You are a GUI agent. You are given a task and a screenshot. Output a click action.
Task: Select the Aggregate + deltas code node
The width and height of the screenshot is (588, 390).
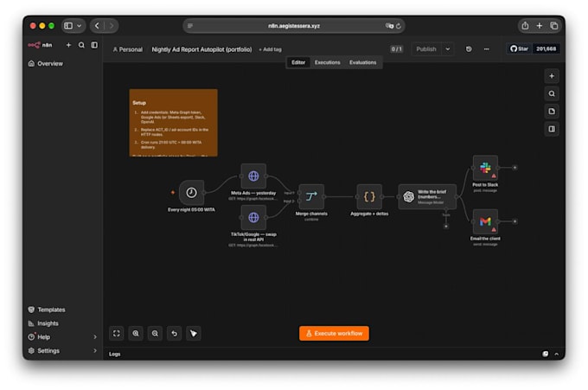tap(369, 196)
